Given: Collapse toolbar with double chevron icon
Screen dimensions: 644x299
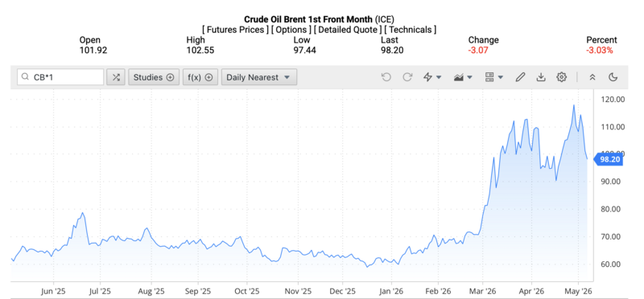Looking at the screenshot, I should click(592, 77).
